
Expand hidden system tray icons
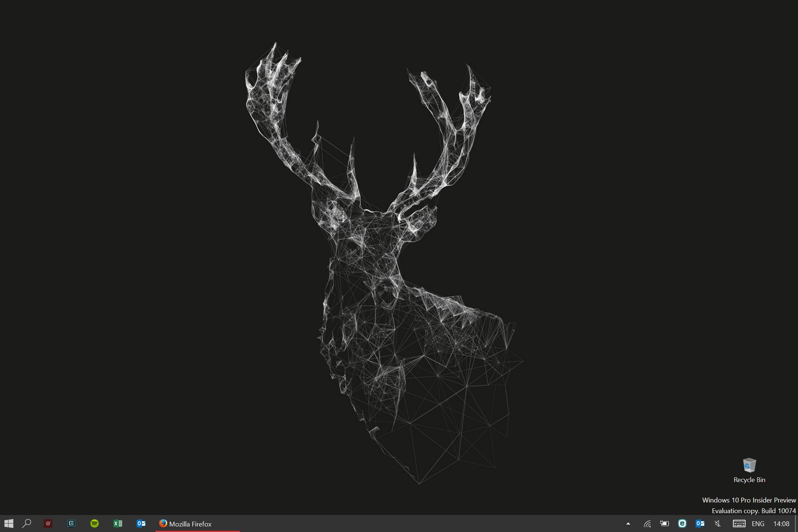[628, 524]
